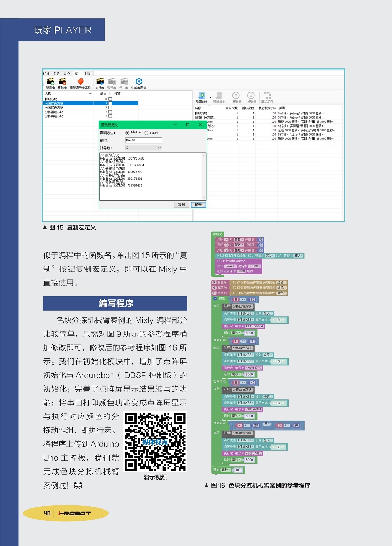392x546 pixels.
Task: Toggle the 保留 checkbox in the column header
Action: [x=112, y=93]
